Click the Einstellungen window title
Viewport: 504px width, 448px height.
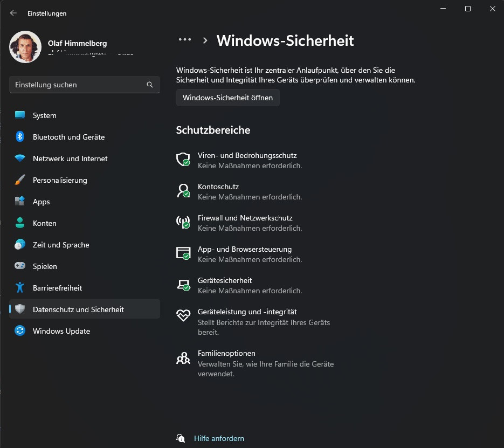pyautogui.click(x=47, y=13)
